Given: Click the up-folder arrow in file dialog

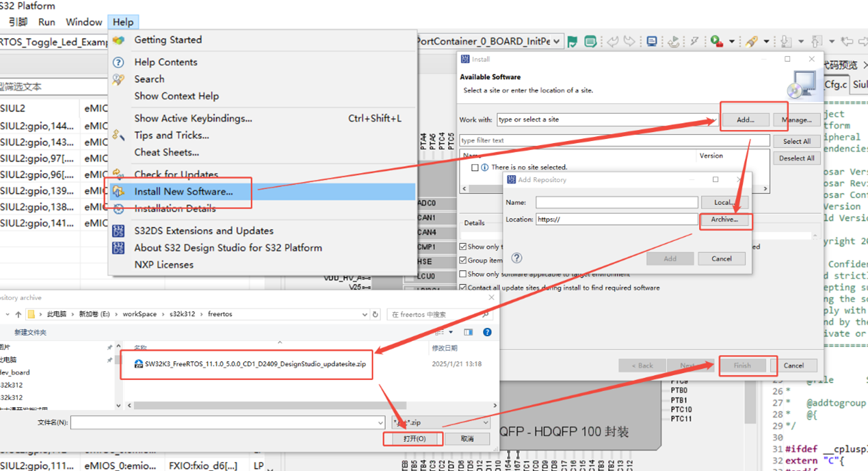Looking at the screenshot, I should pyautogui.click(x=18, y=314).
